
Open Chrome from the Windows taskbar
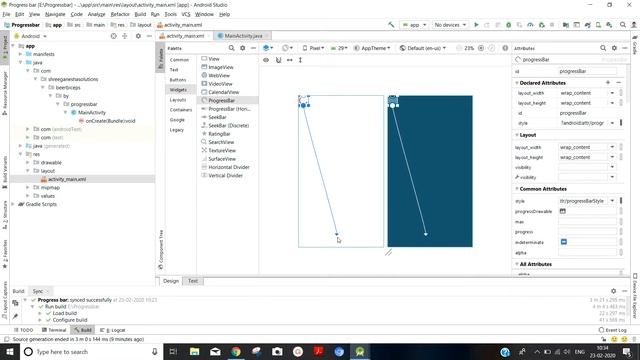click(236, 351)
